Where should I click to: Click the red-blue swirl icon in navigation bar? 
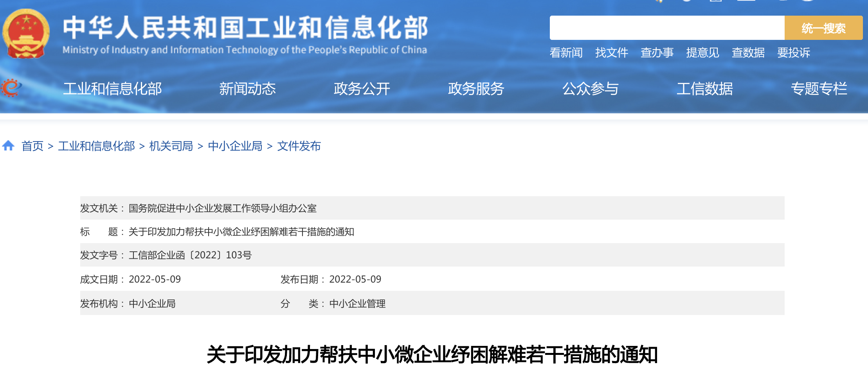coord(11,88)
